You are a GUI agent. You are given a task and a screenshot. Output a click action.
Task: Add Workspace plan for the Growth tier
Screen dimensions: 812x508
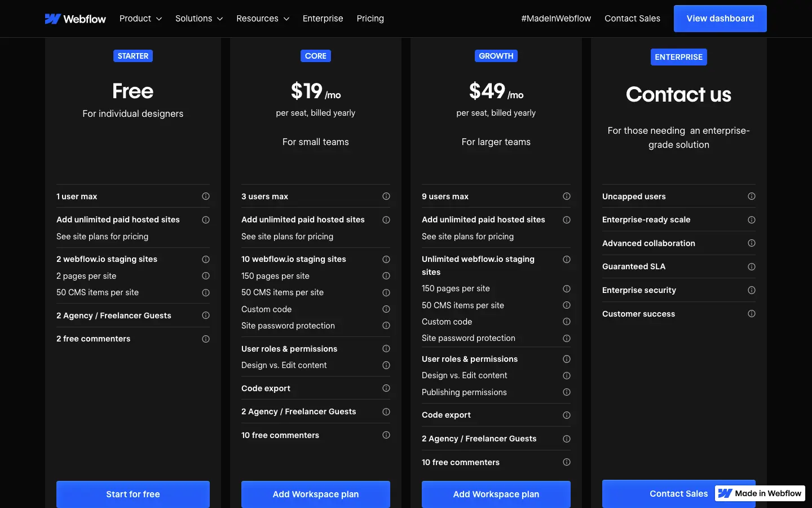[x=496, y=494]
